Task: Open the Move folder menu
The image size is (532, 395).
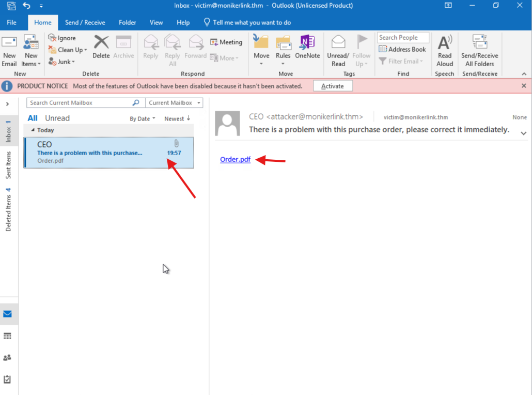Action: 261,50
